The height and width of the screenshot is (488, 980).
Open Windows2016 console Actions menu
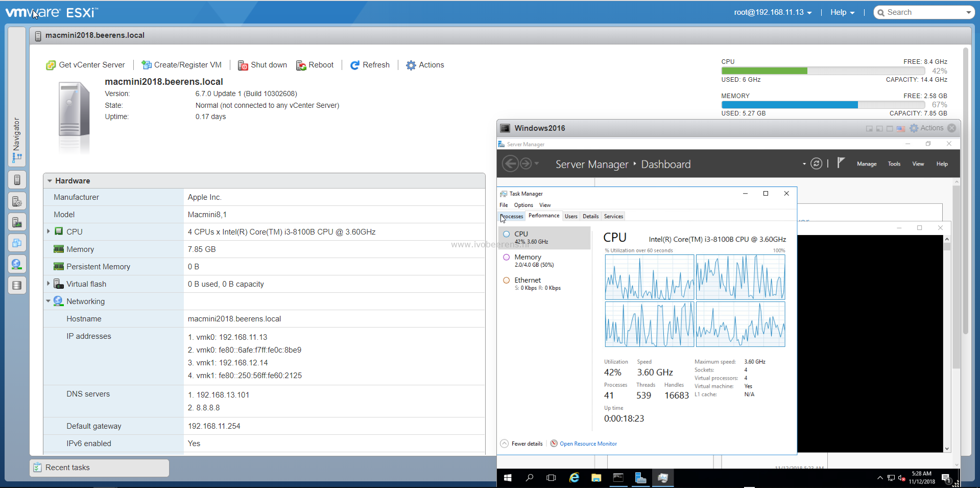(x=926, y=128)
